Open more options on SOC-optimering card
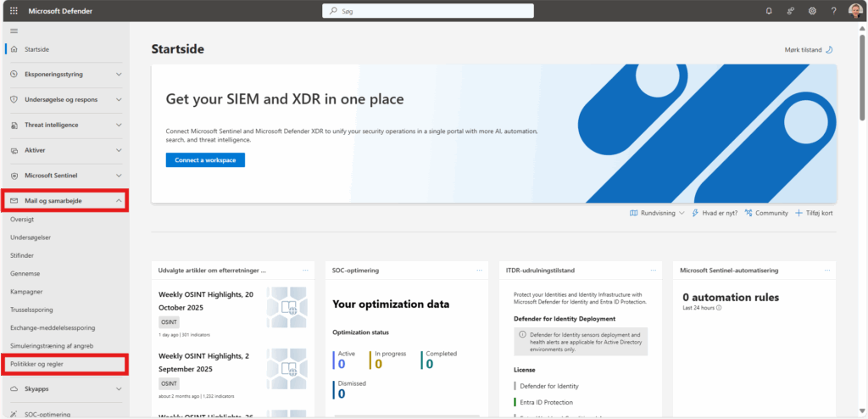Viewport: 868px width, 419px height. pos(480,271)
